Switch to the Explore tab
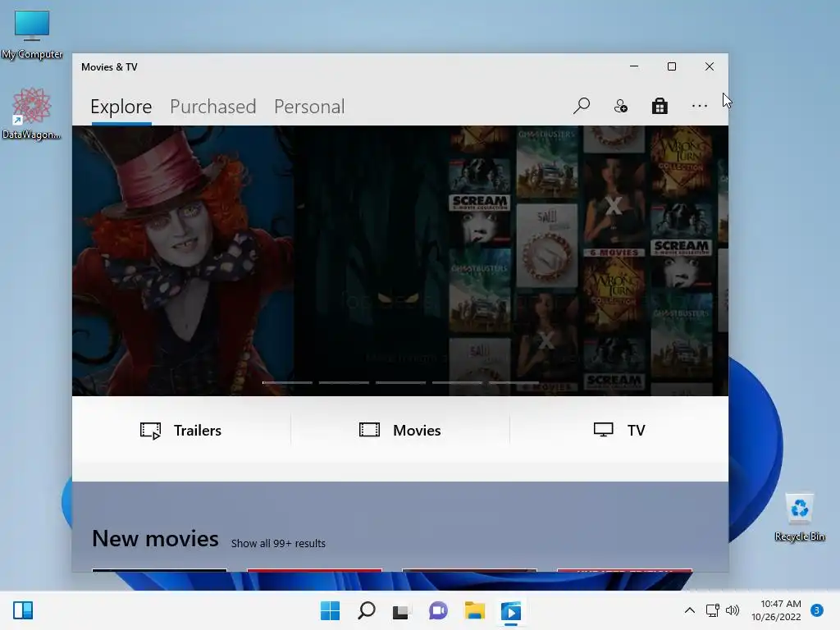840x630 pixels. click(121, 107)
